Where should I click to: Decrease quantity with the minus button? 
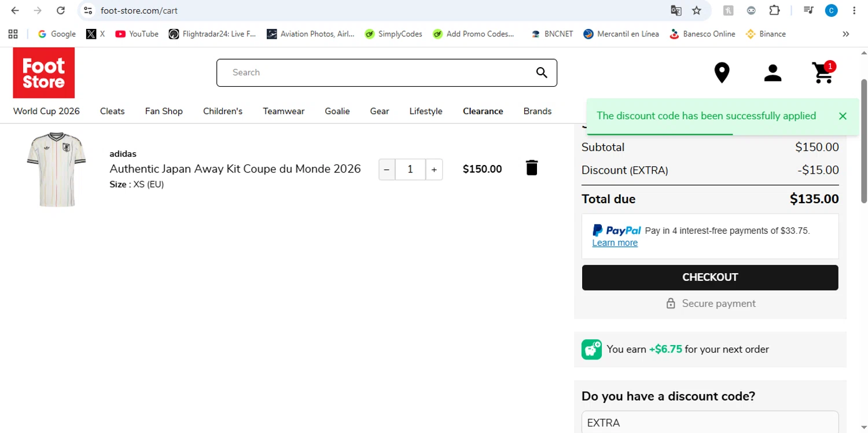[x=387, y=170]
